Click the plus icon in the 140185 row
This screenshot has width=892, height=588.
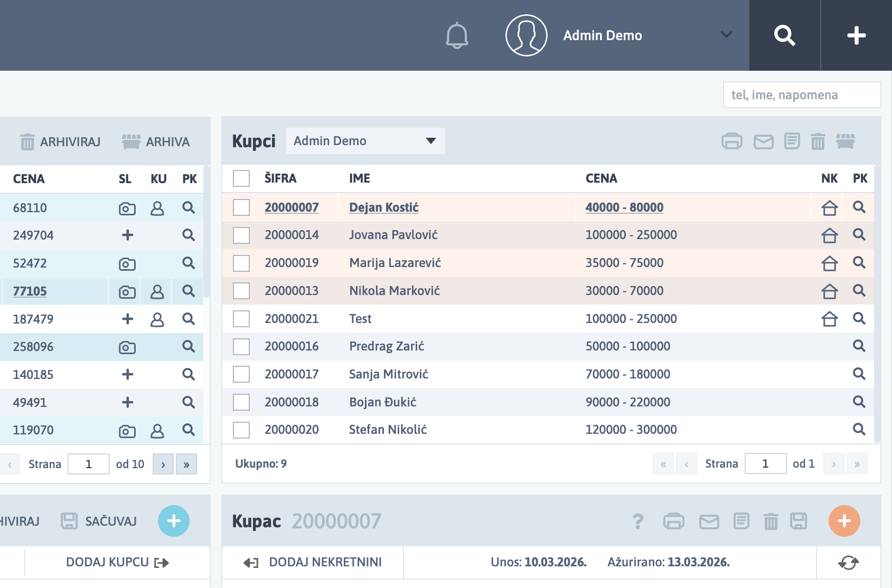pyautogui.click(x=127, y=374)
